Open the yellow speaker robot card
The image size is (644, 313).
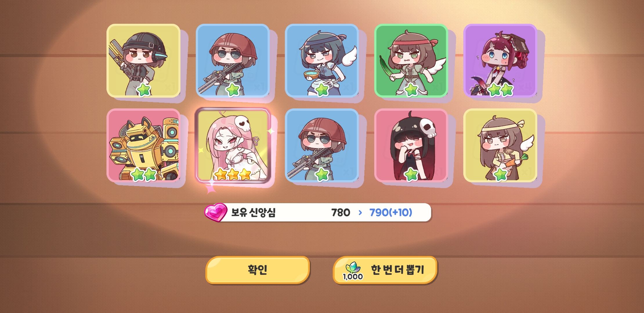(144, 145)
